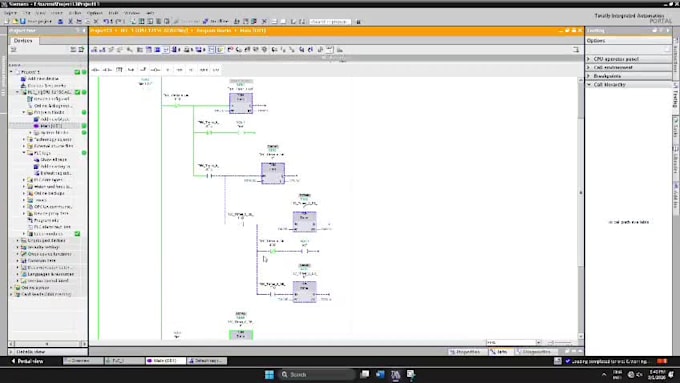680x383 pixels.
Task: Click the Undo arrow toolbar icon
Action: pyautogui.click(x=107, y=21)
